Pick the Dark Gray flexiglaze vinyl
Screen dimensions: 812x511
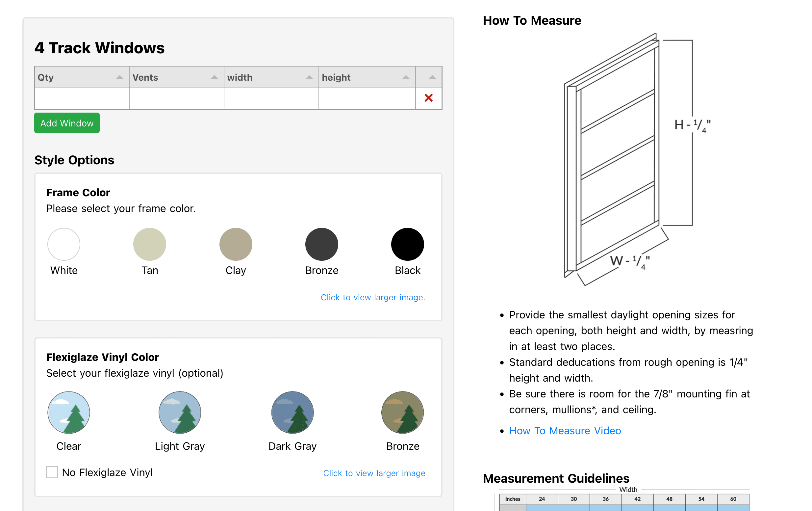tap(292, 412)
